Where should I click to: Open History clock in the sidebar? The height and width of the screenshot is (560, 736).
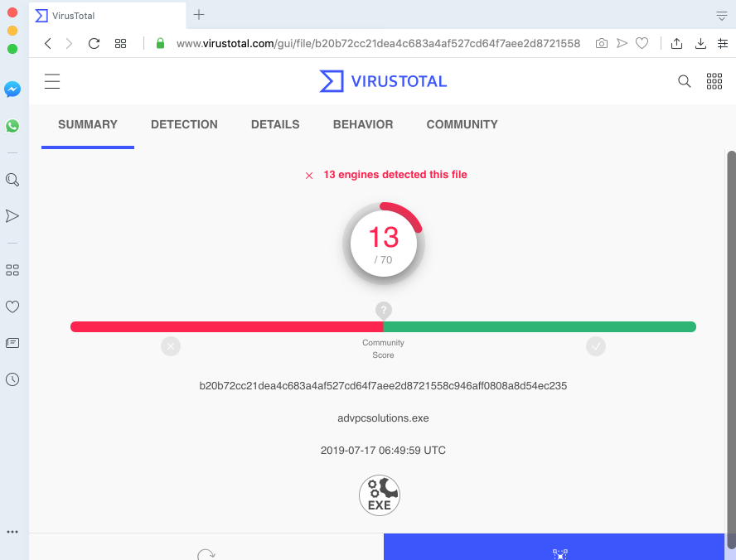[12, 379]
